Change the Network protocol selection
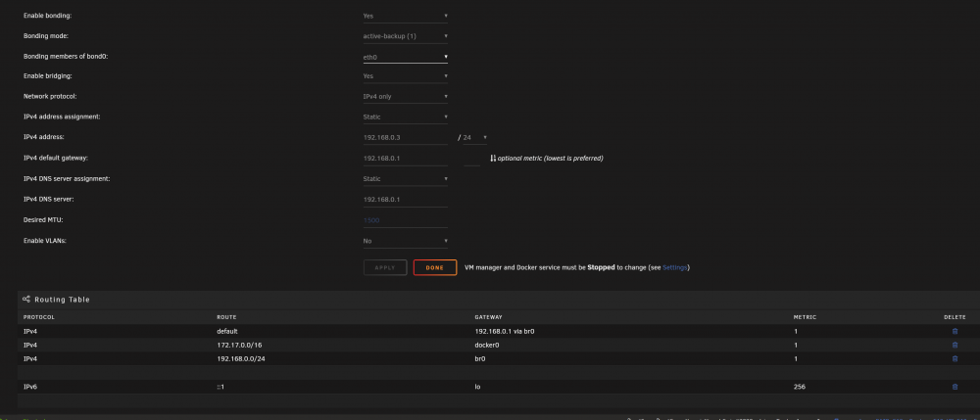 click(405, 97)
